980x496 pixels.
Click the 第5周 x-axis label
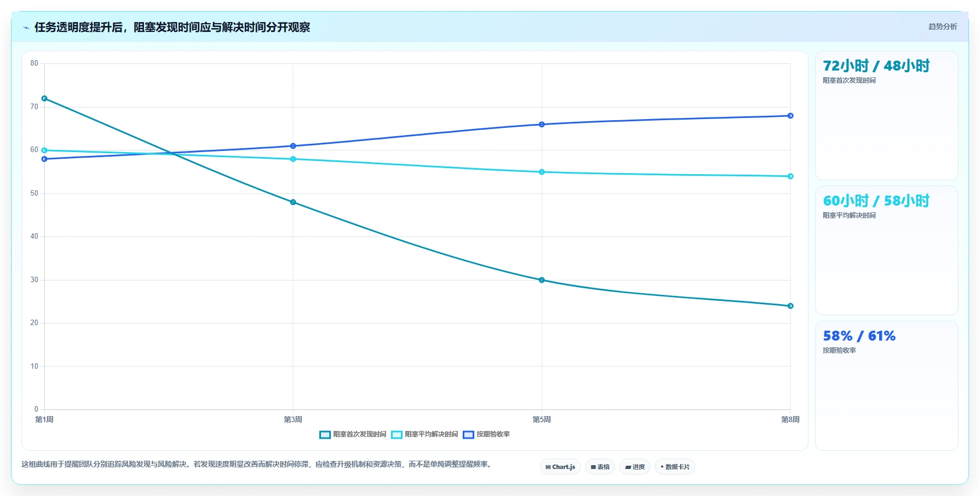point(542,420)
